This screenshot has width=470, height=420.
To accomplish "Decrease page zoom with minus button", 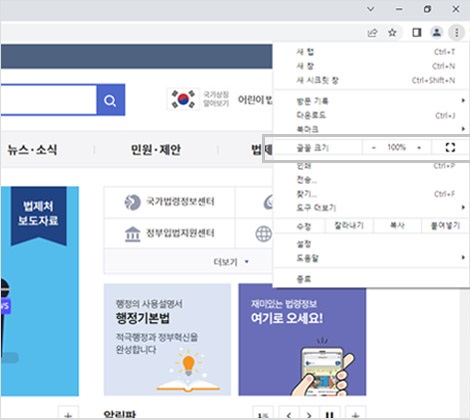I will [x=374, y=147].
